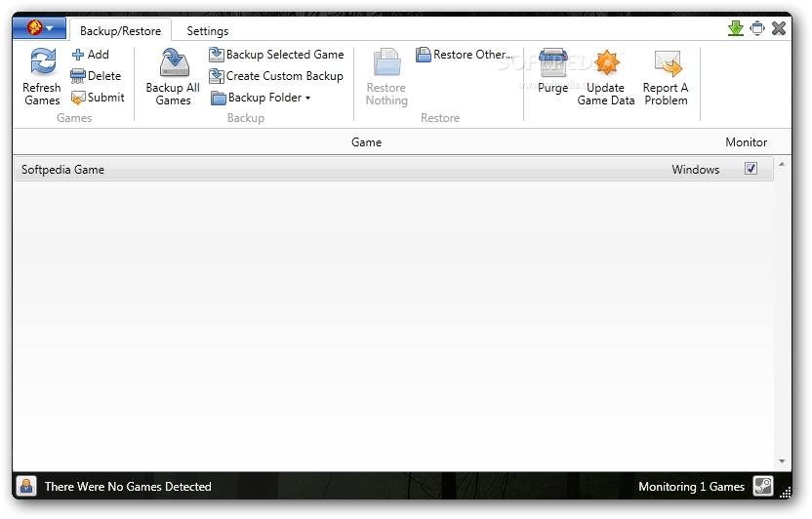
Task: Toggle Monitor checkbox for Softpedia Game
Action: click(751, 169)
